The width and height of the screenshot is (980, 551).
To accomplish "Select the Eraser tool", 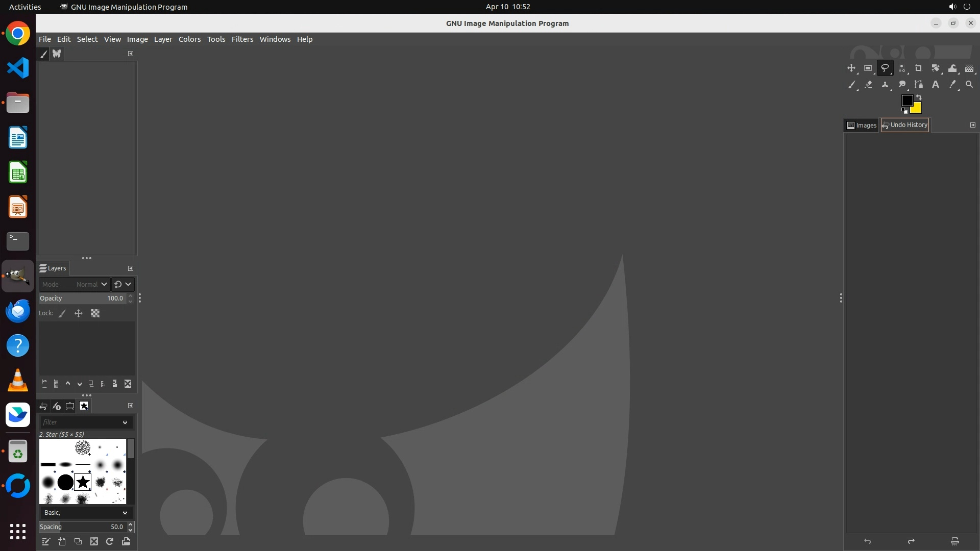I will point(868,85).
